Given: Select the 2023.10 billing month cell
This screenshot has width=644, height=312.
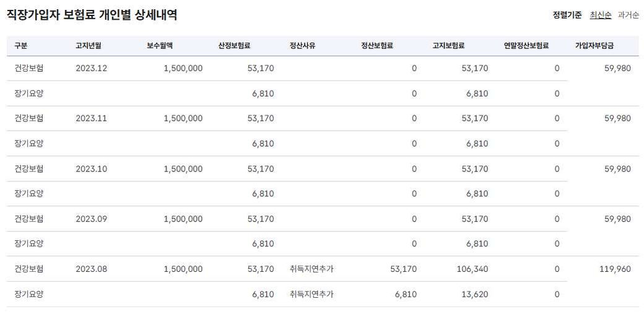Looking at the screenshot, I should pyautogui.click(x=92, y=169).
